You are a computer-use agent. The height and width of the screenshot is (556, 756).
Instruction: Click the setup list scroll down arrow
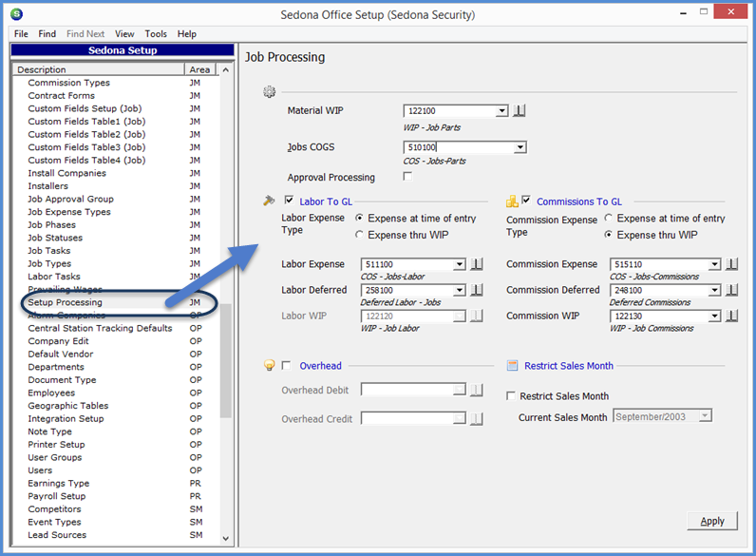(x=225, y=538)
